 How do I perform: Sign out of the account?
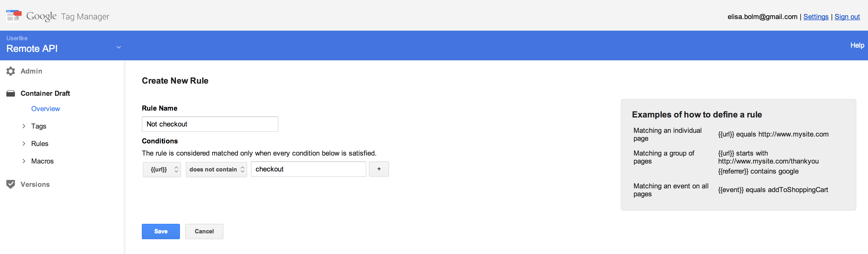847,16
